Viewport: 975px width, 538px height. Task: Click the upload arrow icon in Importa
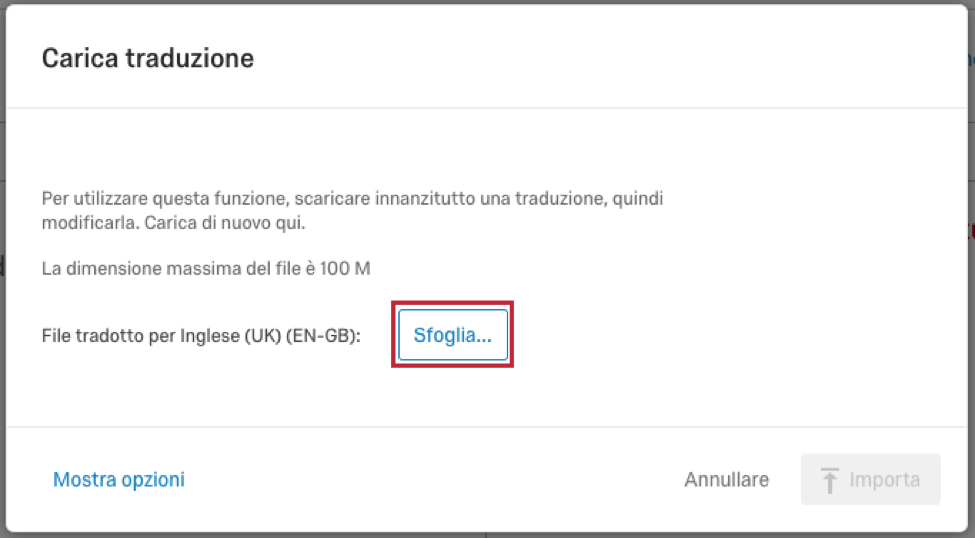(829, 480)
